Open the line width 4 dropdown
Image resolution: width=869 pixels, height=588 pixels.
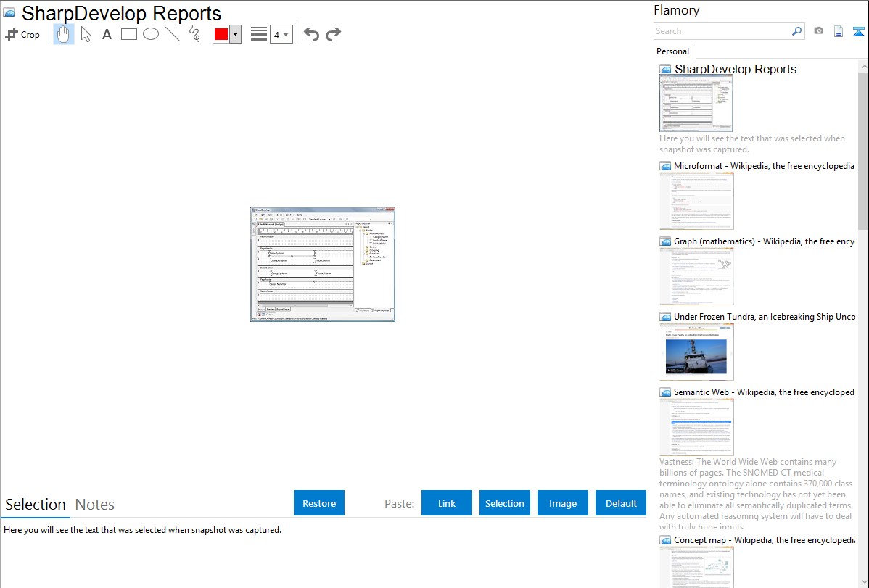281,35
